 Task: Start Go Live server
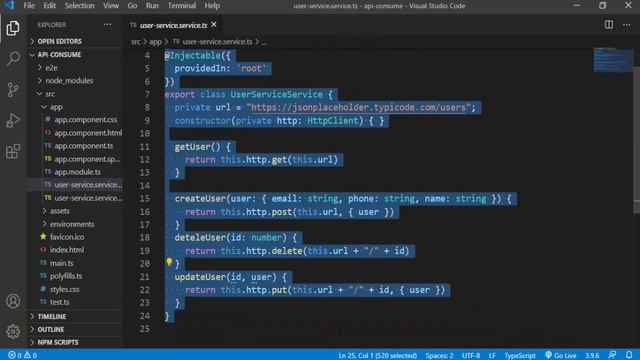pyautogui.click(x=561, y=355)
